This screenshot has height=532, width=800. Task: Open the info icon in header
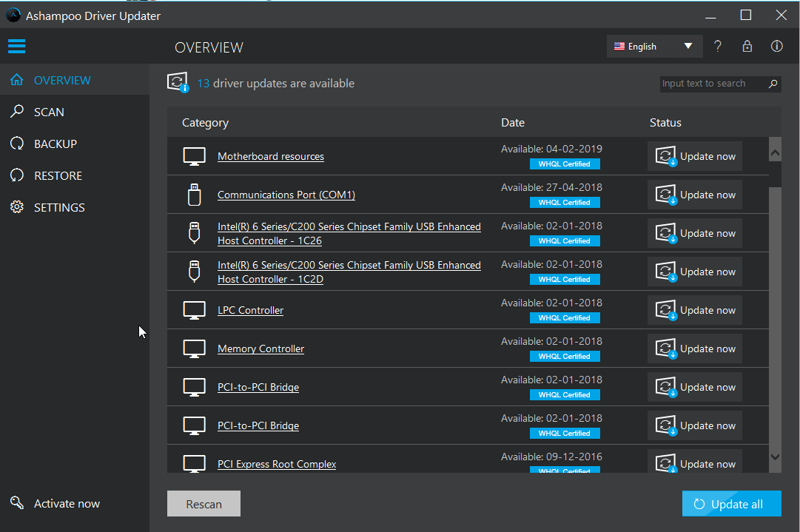[x=776, y=46]
